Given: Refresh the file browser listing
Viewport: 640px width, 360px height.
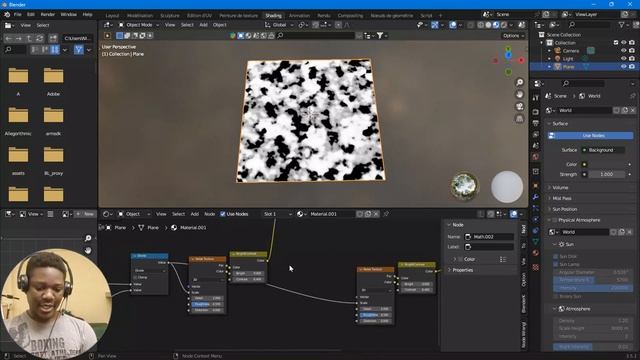Looking at the screenshot, I should [40, 39].
